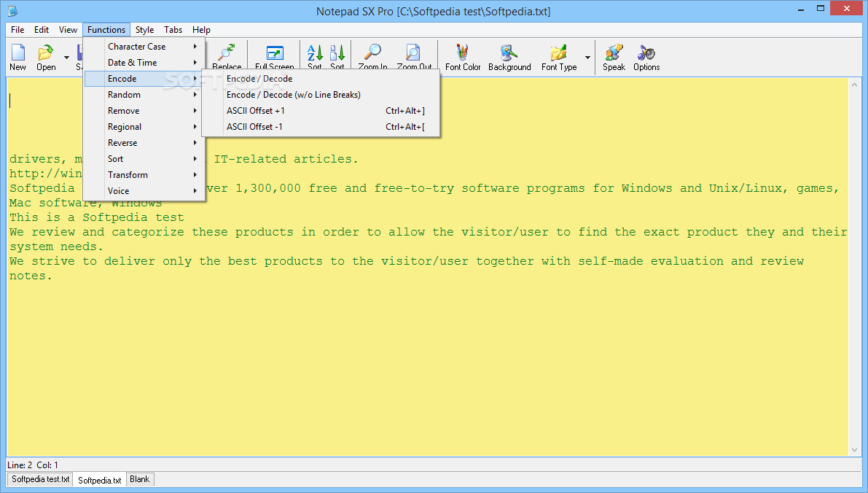The image size is (868, 493).
Task: Select the Encode submenu entry
Action: click(x=144, y=79)
